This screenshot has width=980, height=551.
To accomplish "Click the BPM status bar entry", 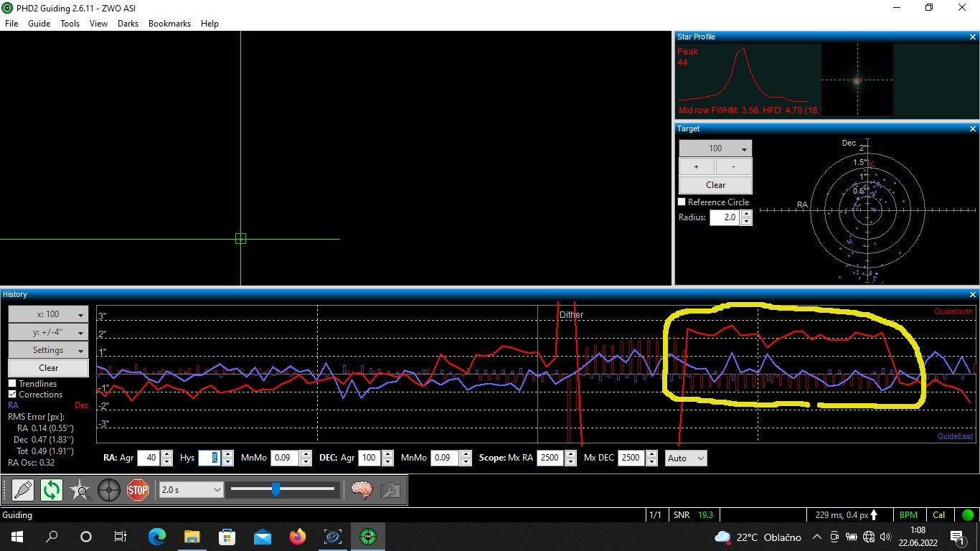I will 908,515.
